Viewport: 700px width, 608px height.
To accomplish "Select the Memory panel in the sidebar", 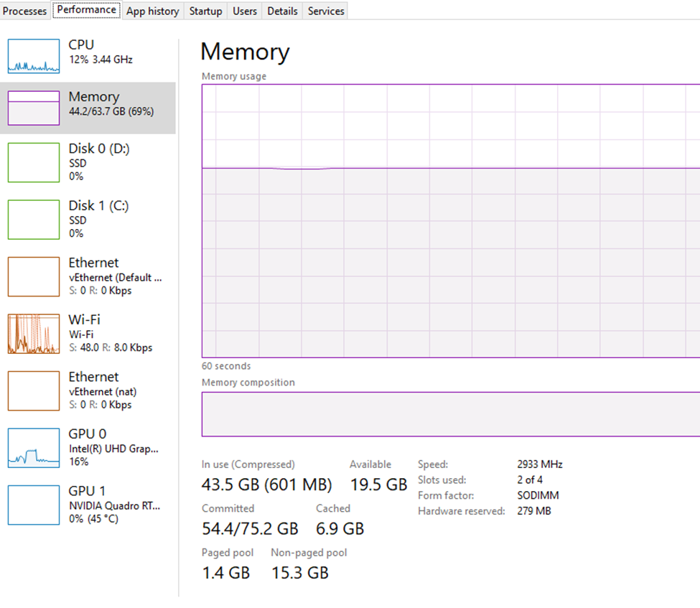I will pos(86,108).
